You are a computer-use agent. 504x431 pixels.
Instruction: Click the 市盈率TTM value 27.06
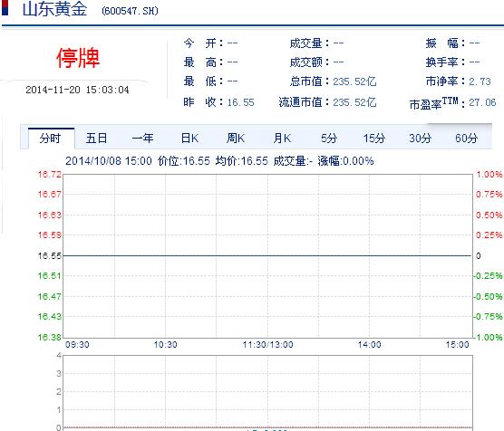click(482, 102)
